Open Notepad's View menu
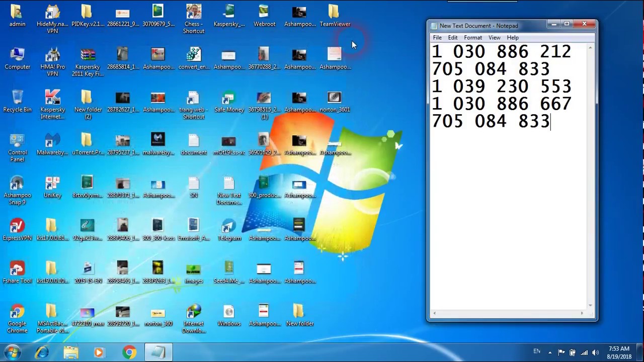Image resolution: width=644 pixels, height=362 pixels. 495,38
